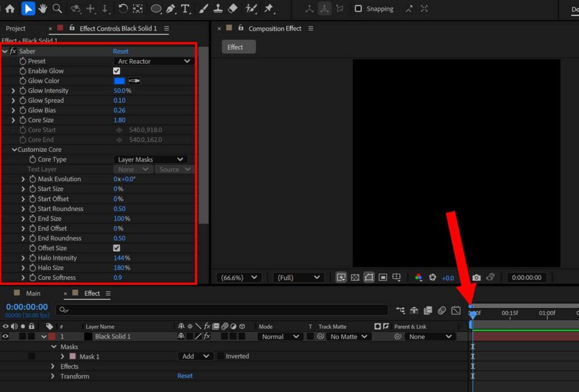Toggle mask and shape path visibility
This screenshot has height=392, width=579.
pos(369,277)
